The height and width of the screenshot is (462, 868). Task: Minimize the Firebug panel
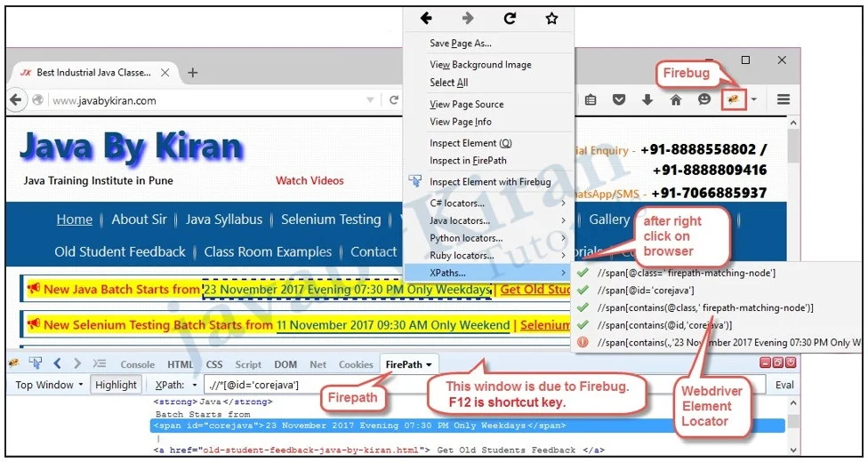pos(765,363)
